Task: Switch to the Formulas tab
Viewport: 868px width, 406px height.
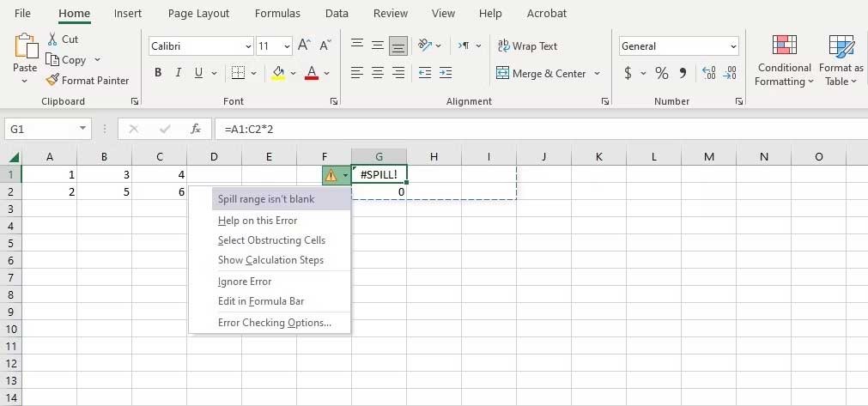Action: (x=277, y=13)
